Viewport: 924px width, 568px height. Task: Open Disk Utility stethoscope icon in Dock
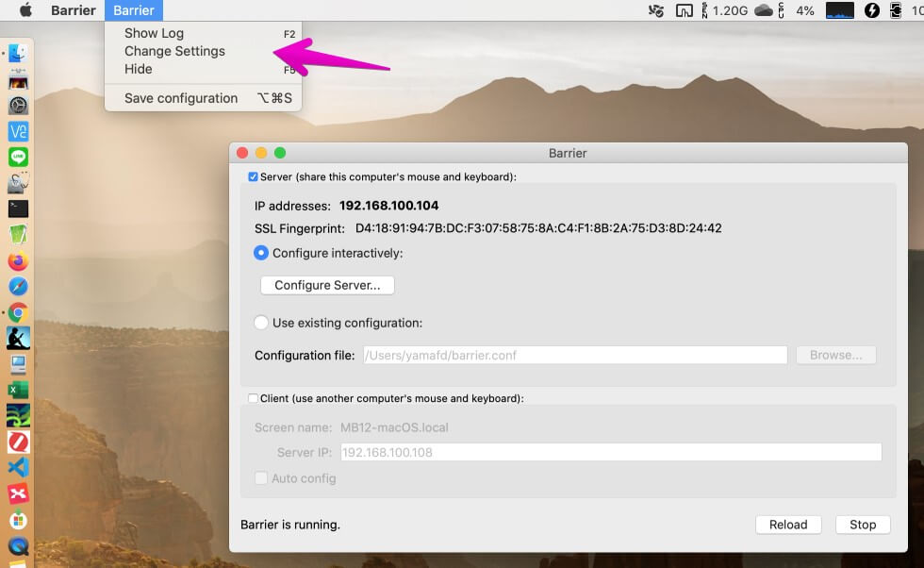pos(18,183)
